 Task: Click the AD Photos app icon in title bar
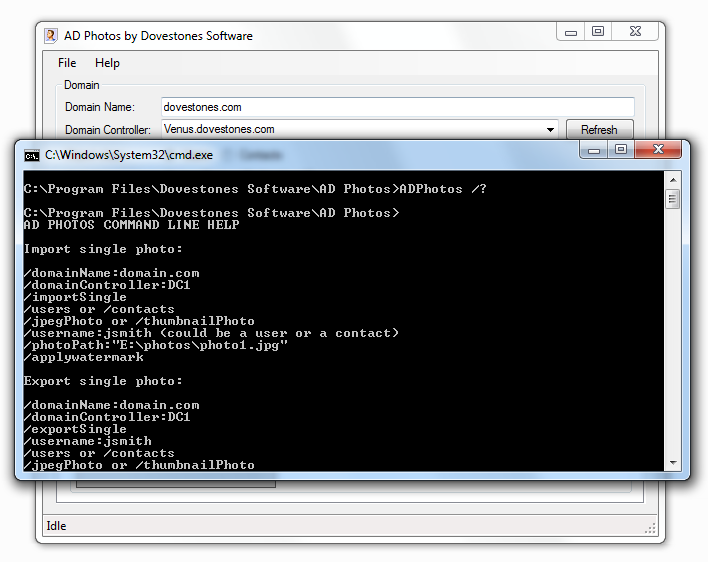51,36
